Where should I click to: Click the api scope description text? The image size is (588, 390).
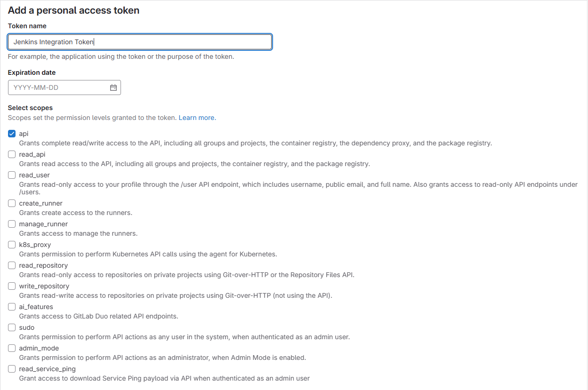pos(256,143)
